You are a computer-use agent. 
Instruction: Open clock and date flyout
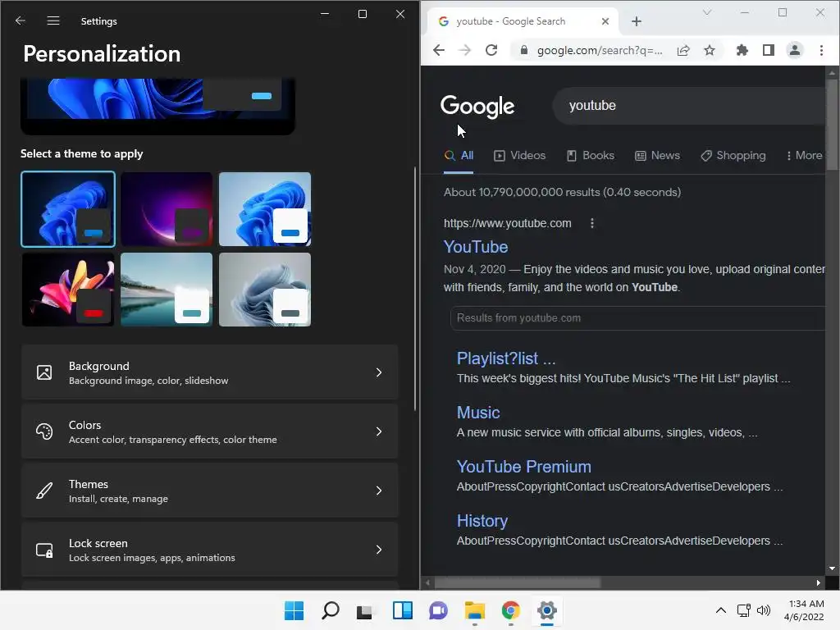[x=804, y=610]
